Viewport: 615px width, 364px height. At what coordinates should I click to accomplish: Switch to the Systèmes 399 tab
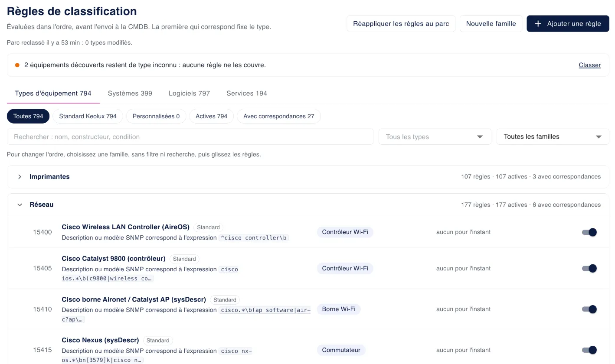(130, 94)
